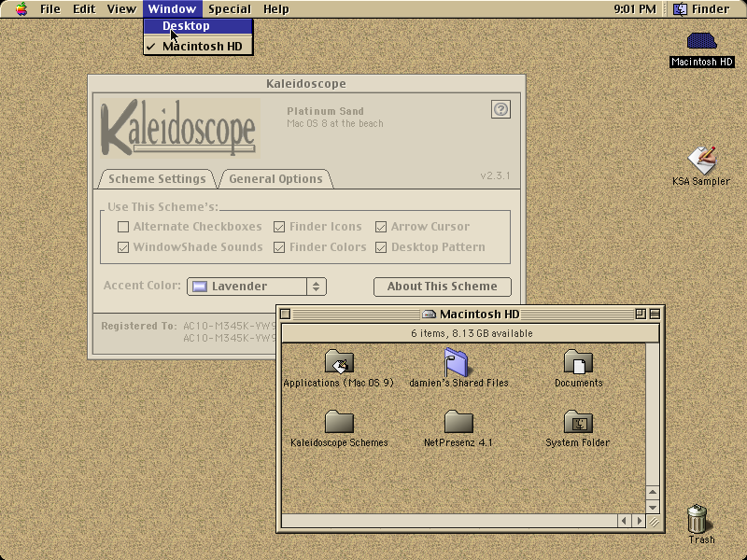
Task: Switch to the General Options tab
Action: tap(275, 179)
